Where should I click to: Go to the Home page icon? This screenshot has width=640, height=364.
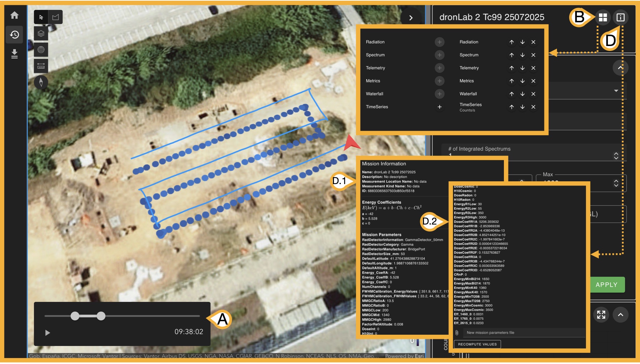(14, 15)
